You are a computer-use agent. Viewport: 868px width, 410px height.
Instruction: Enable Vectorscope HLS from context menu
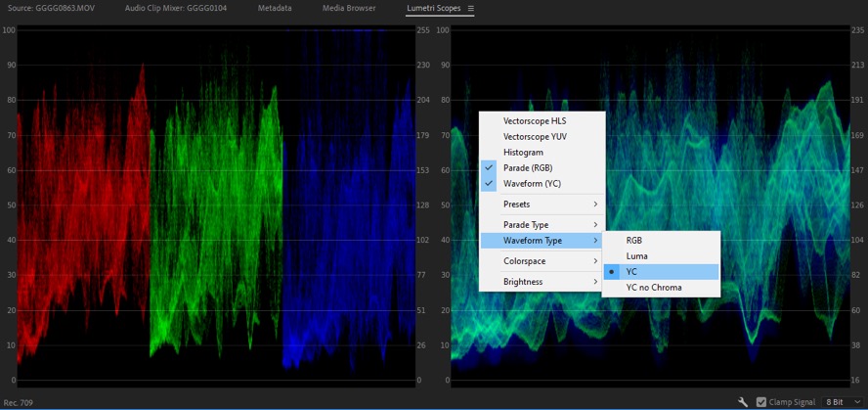coord(534,121)
